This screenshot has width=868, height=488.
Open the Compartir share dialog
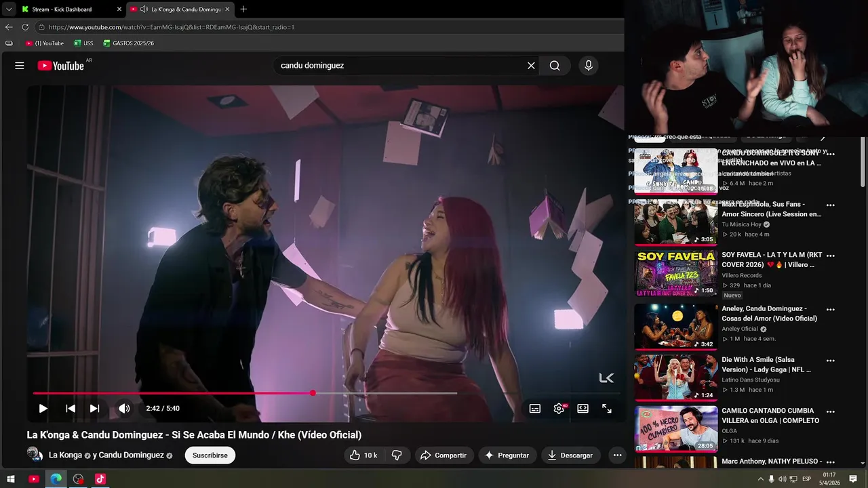tap(443, 455)
